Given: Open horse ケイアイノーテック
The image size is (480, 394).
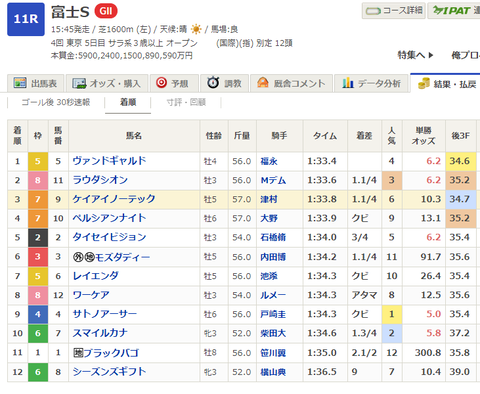Looking at the screenshot, I should (114, 199).
